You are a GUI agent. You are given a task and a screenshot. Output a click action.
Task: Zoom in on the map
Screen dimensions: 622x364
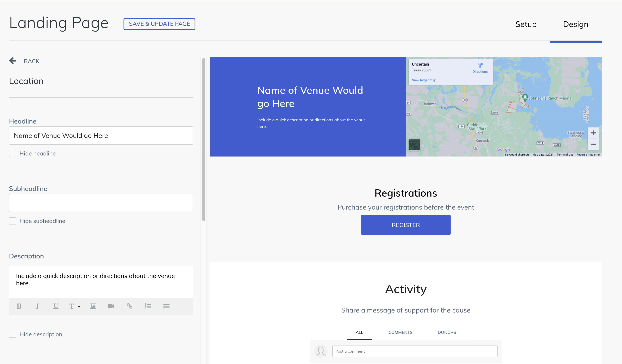[593, 133]
